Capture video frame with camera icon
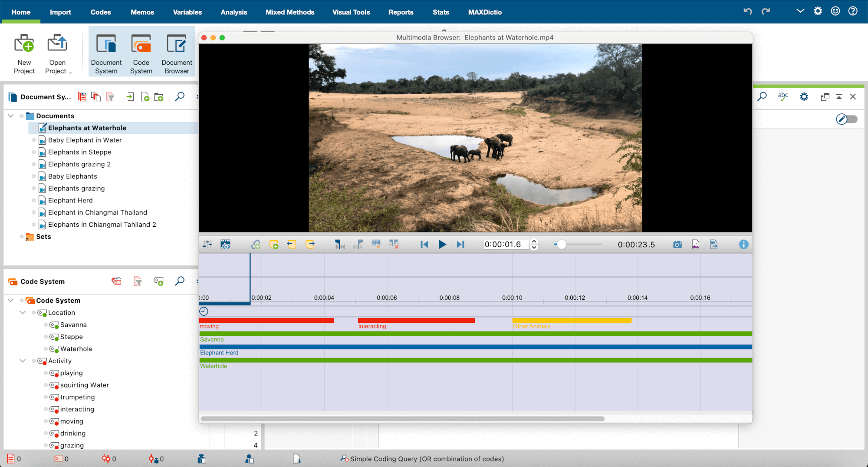868x467 pixels. click(677, 245)
